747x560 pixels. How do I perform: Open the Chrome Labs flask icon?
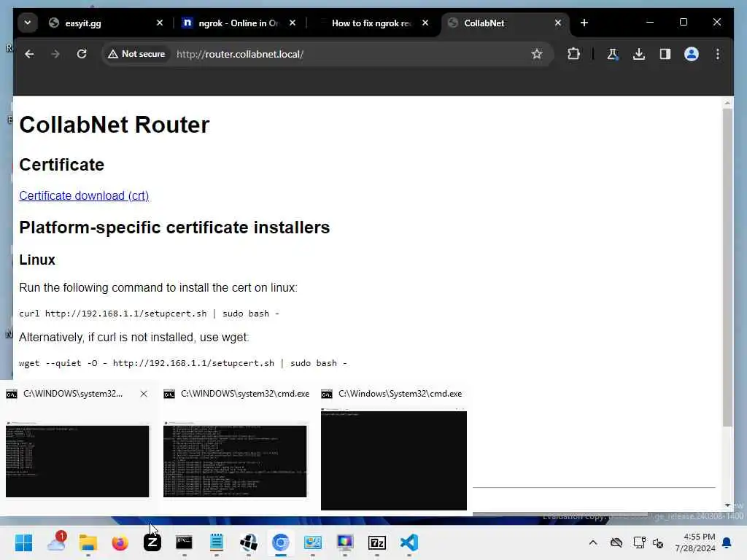point(613,54)
